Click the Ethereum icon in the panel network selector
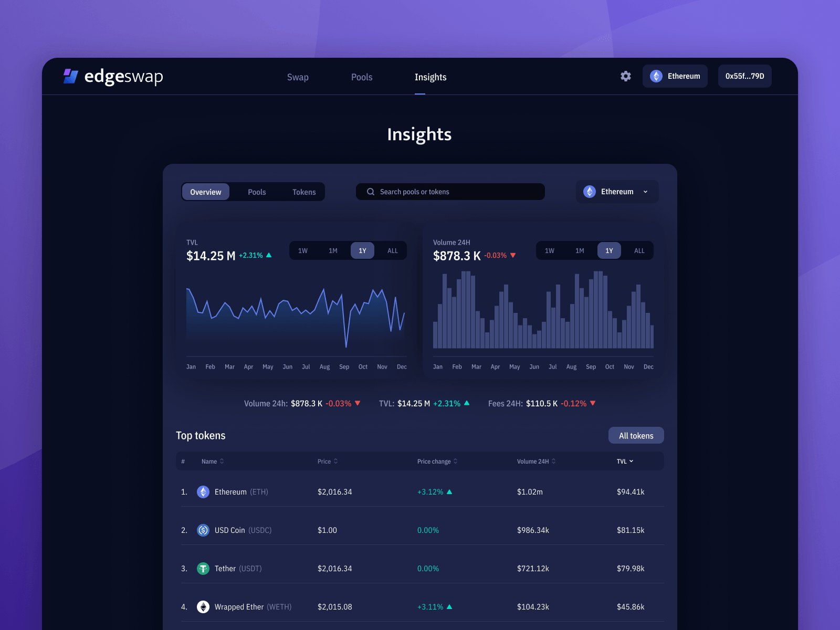Viewport: 840px width, 630px height. [x=590, y=192]
